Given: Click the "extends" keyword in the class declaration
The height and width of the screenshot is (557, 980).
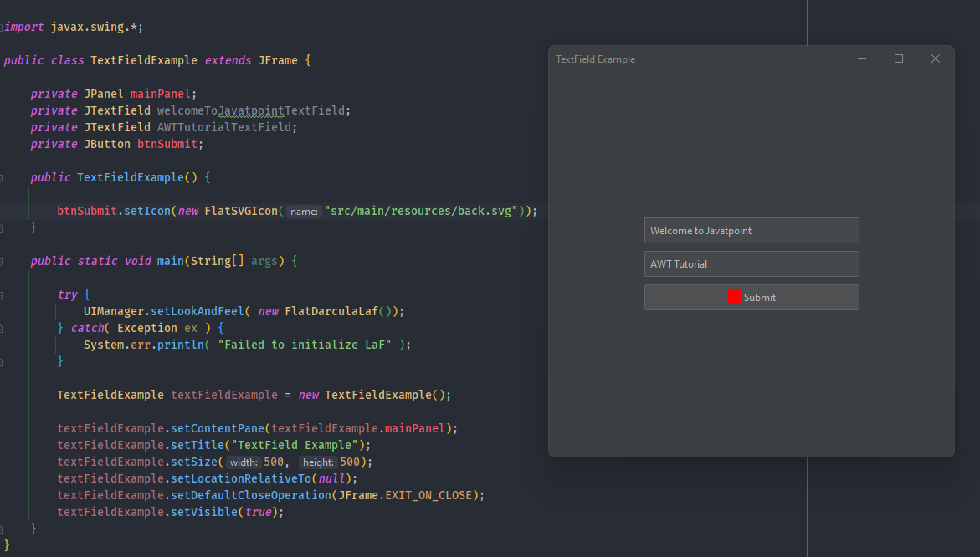Looking at the screenshot, I should (228, 60).
